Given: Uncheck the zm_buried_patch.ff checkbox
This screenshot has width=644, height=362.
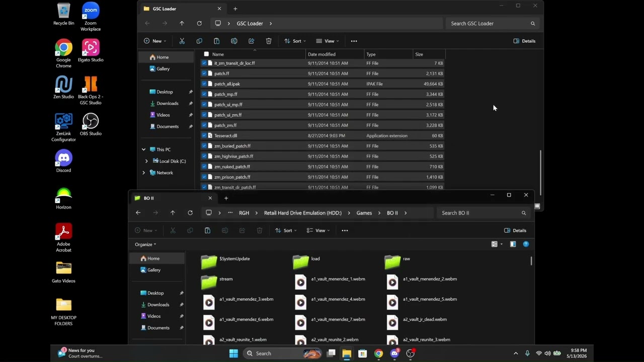Looking at the screenshot, I should (x=204, y=146).
